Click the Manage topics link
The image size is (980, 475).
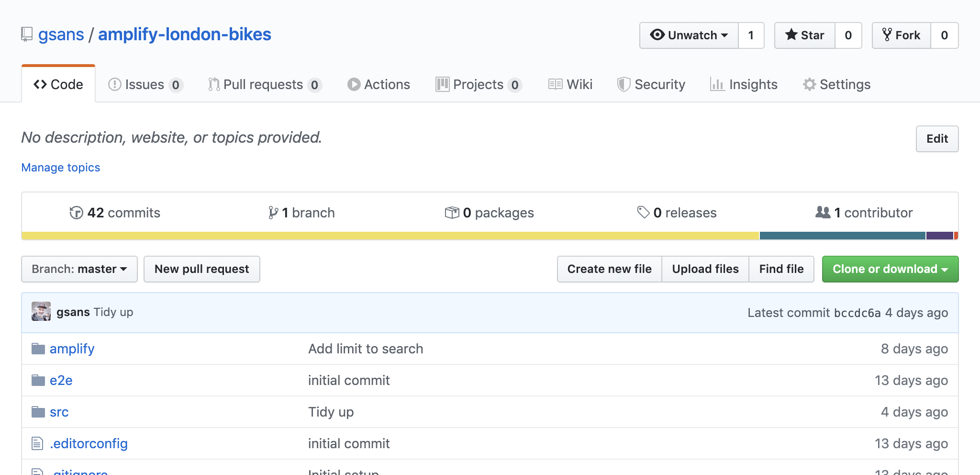coord(61,168)
